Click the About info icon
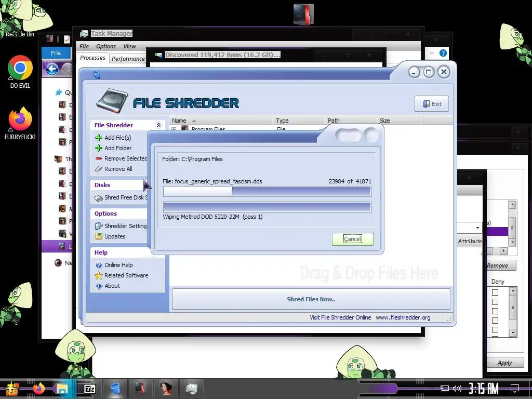This screenshot has width=532, height=399. tap(99, 286)
